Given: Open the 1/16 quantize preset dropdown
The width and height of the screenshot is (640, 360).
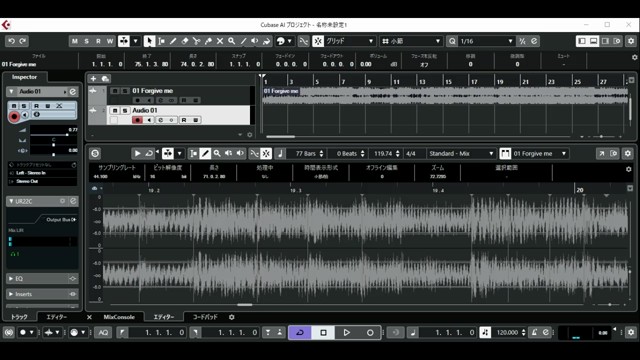Looking at the screenshot, I should pyautogui.click(x=486, y=41).
